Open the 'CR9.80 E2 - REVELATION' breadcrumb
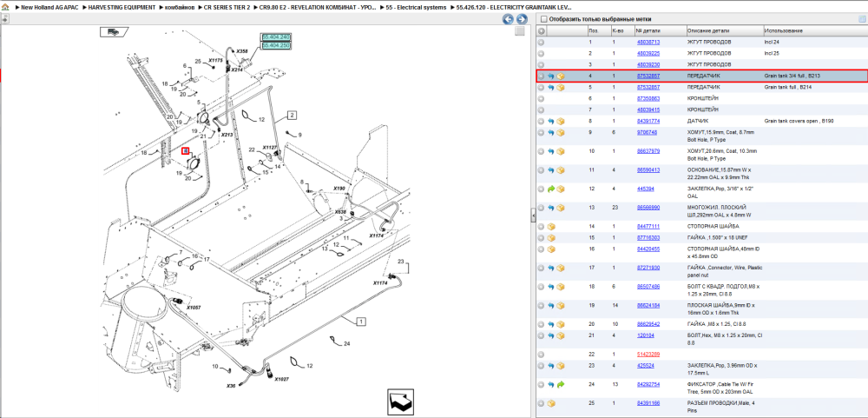868x418 pixels. coord(318,8)
